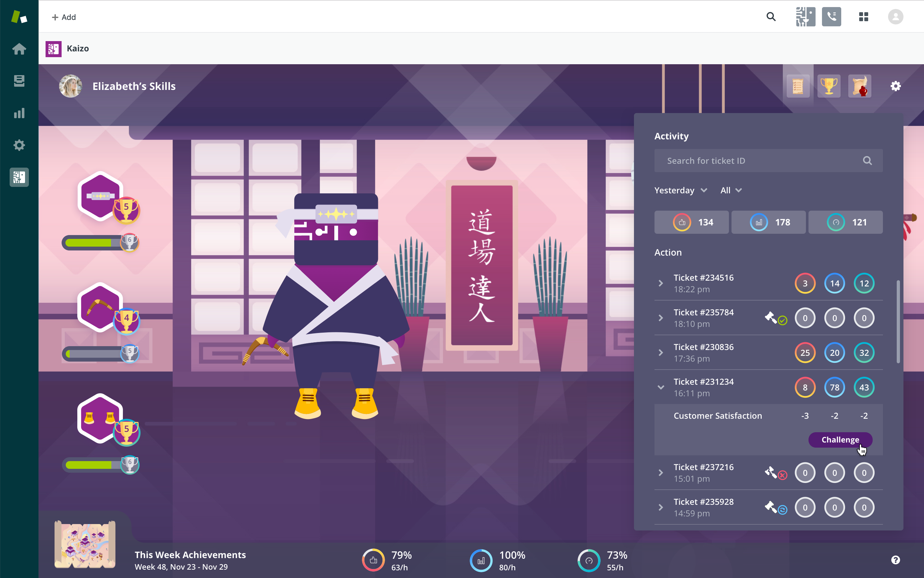Click the ticket search magnifier icon
The image size is (924, 578).
coord(867,161)
